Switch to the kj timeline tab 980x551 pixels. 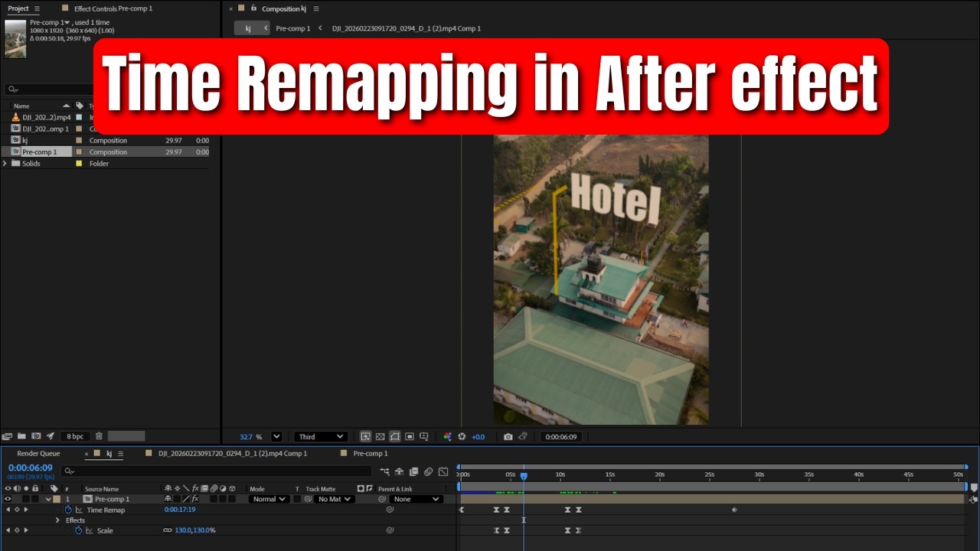click(109, 454)
